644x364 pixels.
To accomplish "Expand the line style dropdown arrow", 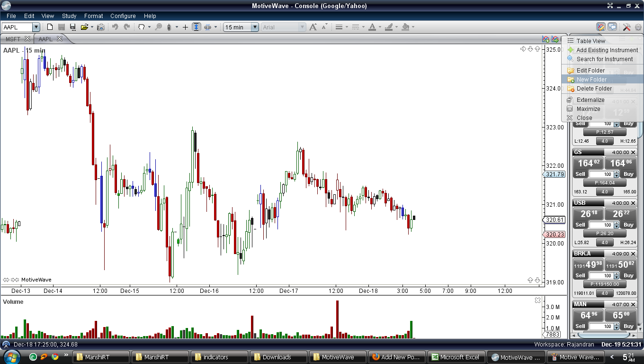I will (x=364, y=27).
